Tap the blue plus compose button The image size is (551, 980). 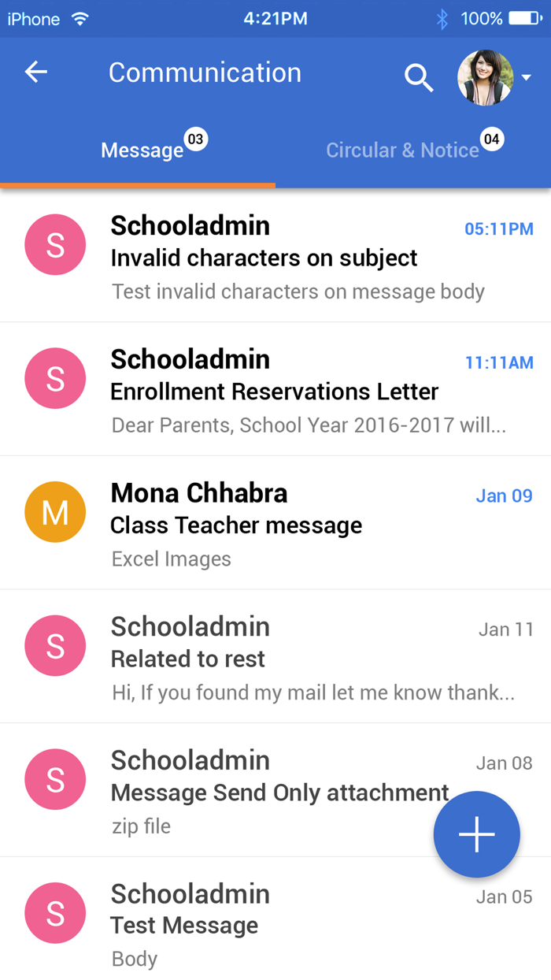click(476, 834)
